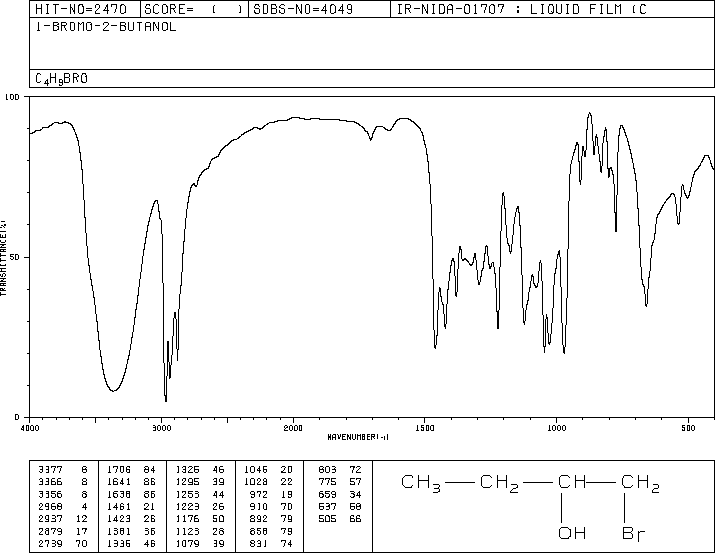This screenshot has height=553, width=715.
Task: Click transmittance 19 beside peak 972
Action: 286,494
